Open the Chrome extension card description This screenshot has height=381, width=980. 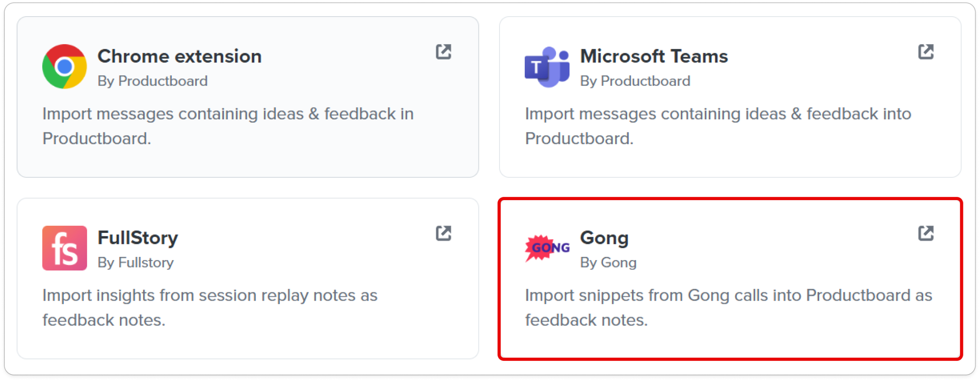pos(228,126)
